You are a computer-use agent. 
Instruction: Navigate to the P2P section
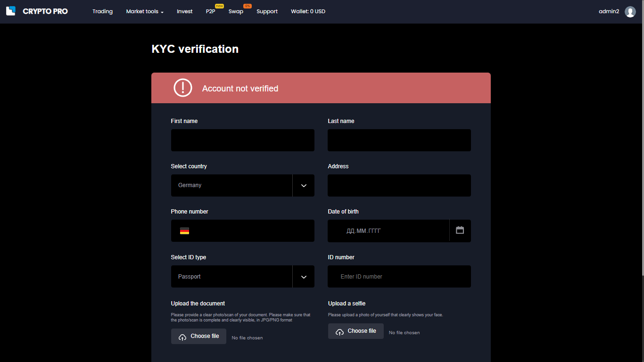coord(210,12)
